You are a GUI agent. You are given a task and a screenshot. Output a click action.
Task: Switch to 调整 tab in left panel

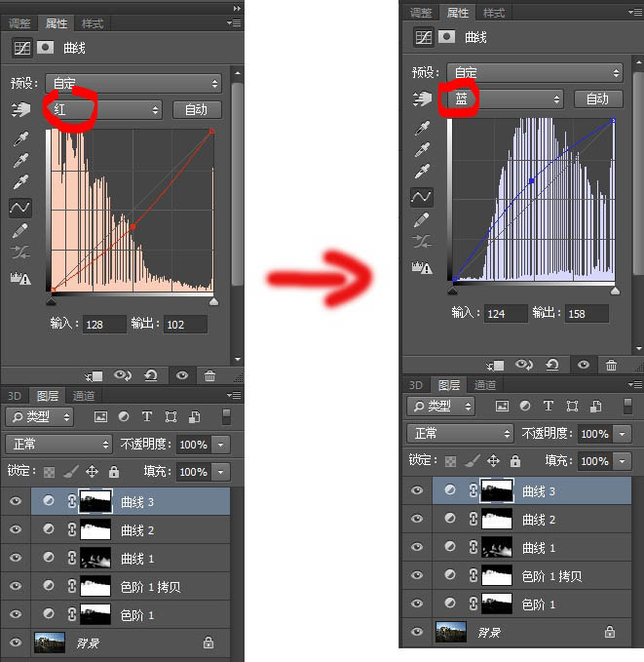coord(19,23)
